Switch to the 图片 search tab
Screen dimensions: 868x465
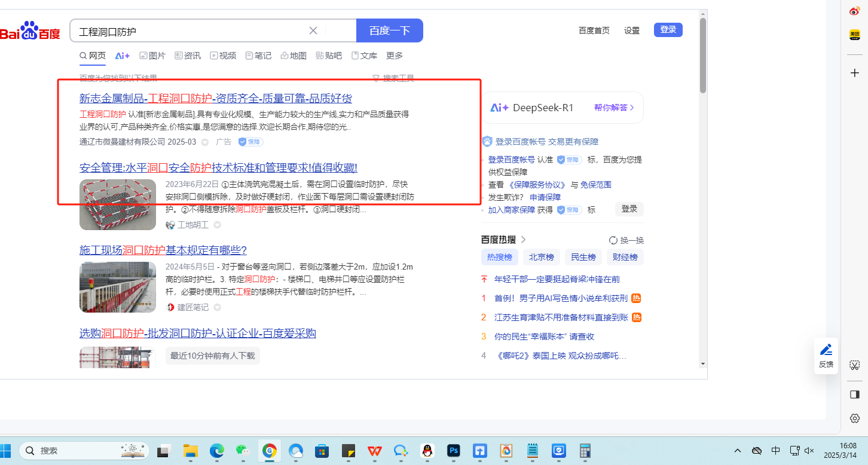[x=152, y=56]
